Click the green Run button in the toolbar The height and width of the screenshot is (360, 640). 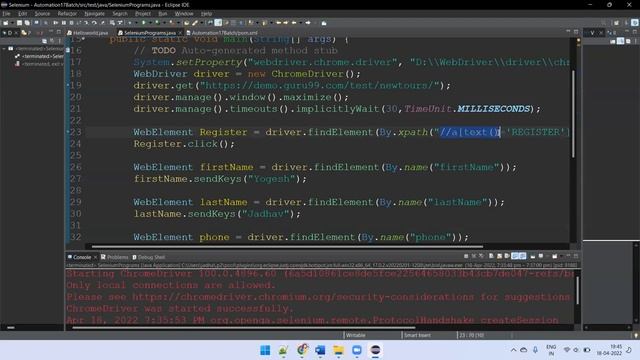click(144, 23)
